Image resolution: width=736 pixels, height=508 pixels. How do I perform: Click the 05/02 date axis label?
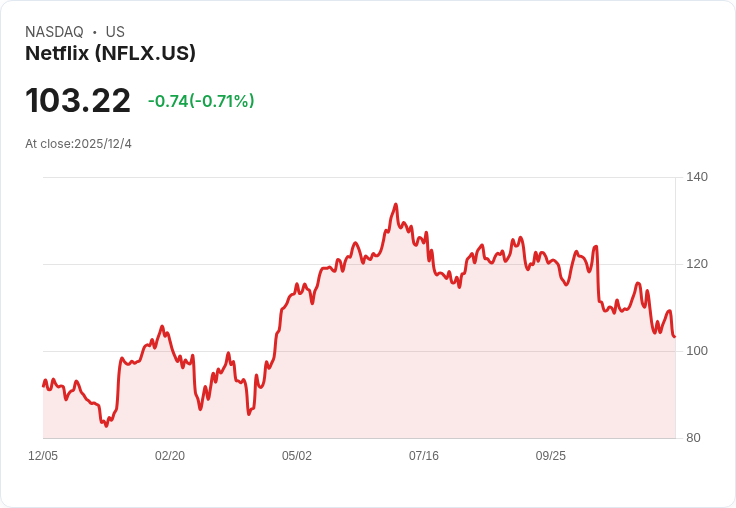pos(297,456)
